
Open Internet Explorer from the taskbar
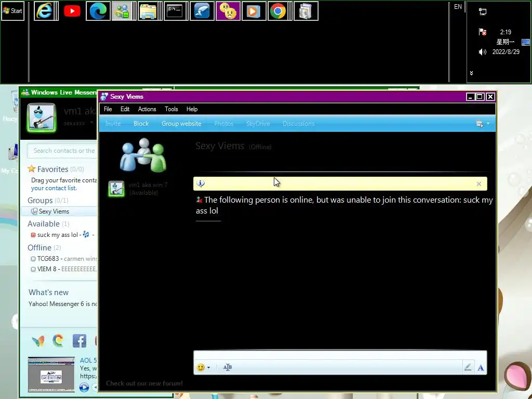(x=45, y=11)
